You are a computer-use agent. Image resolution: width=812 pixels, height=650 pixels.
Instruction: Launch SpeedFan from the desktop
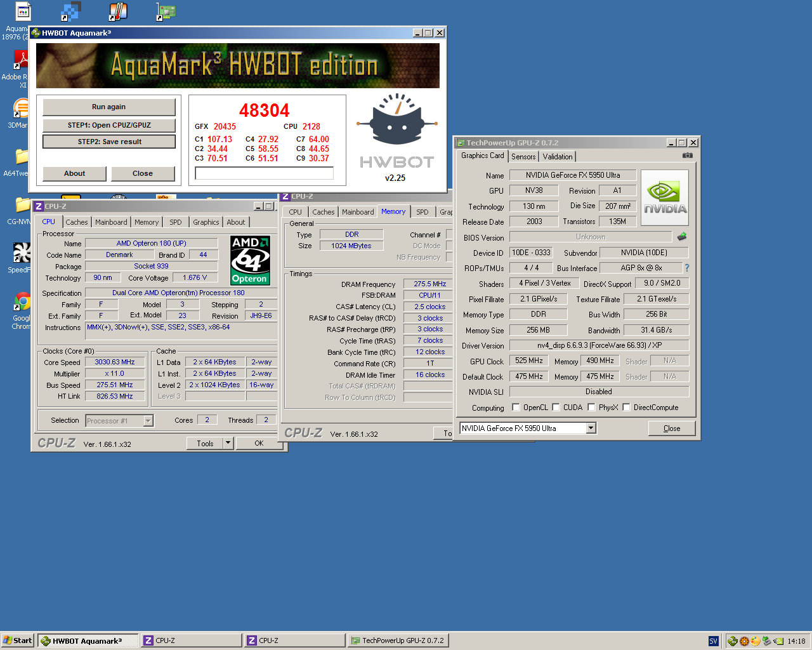coord(22,253)
